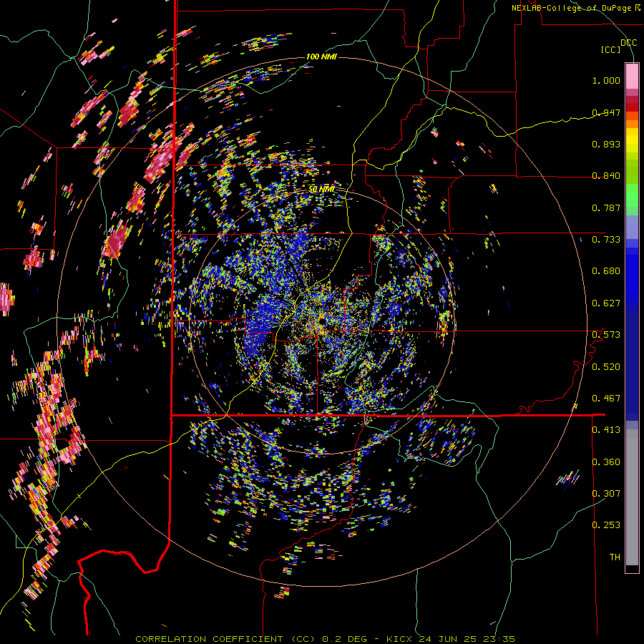Click the [CC] units label
The height and width of the screenshot is (644, 644).
pos(610,49)
